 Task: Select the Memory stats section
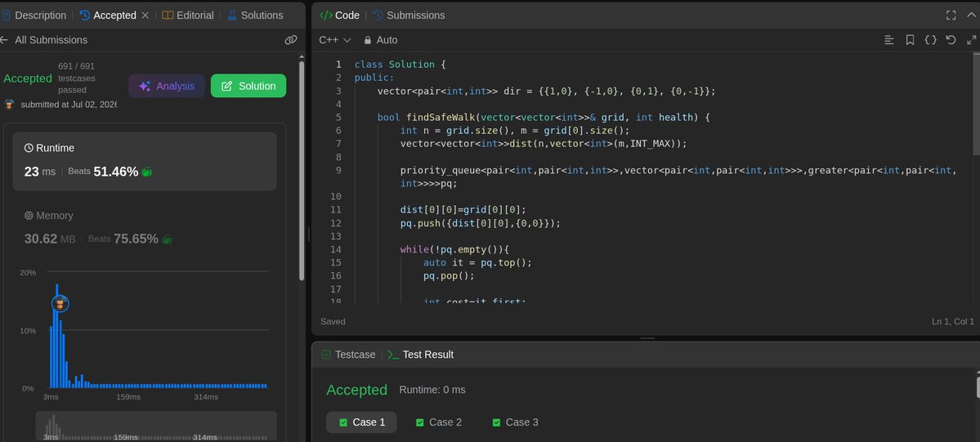(145, 228)
